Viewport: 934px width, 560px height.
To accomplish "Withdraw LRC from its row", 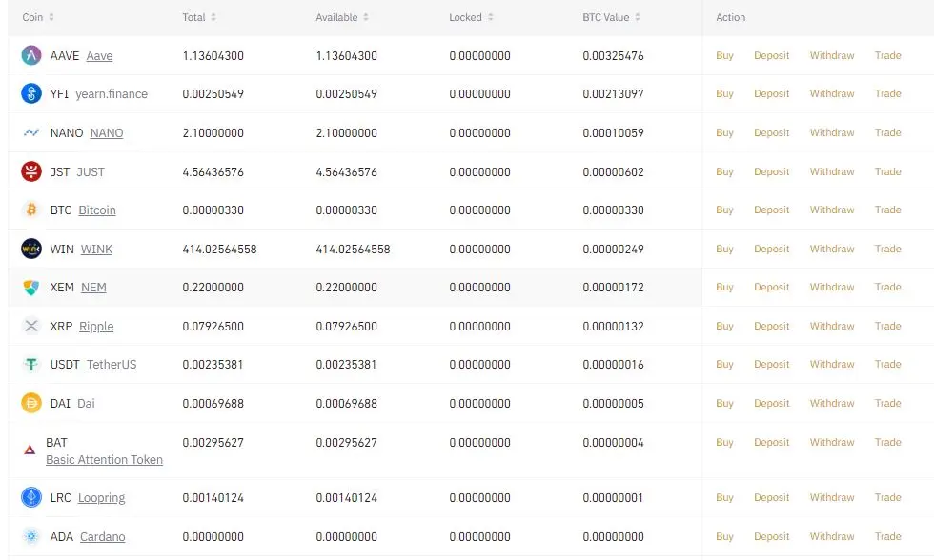I will pos(831,497).
